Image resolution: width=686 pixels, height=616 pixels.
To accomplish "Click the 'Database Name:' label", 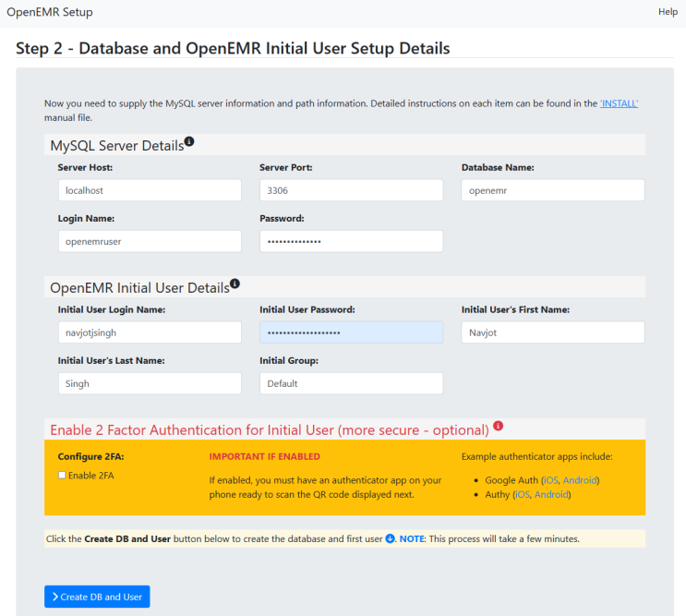I will coord(498,167).
